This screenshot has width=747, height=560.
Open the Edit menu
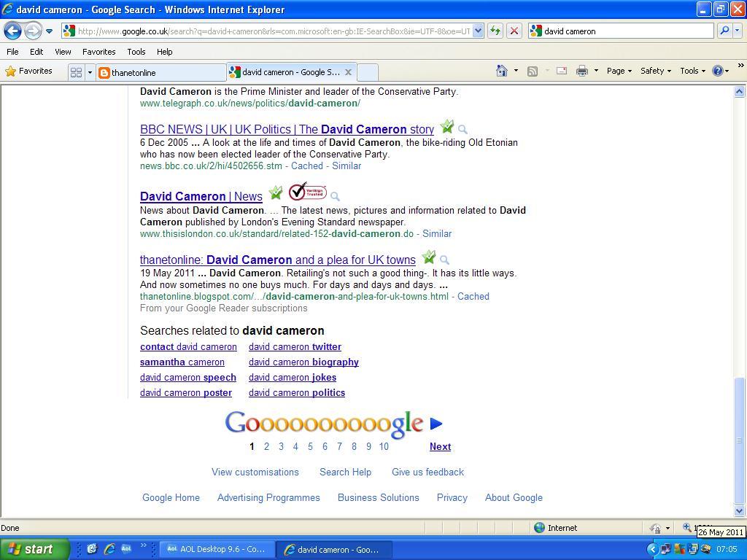[x=36, y=52]
